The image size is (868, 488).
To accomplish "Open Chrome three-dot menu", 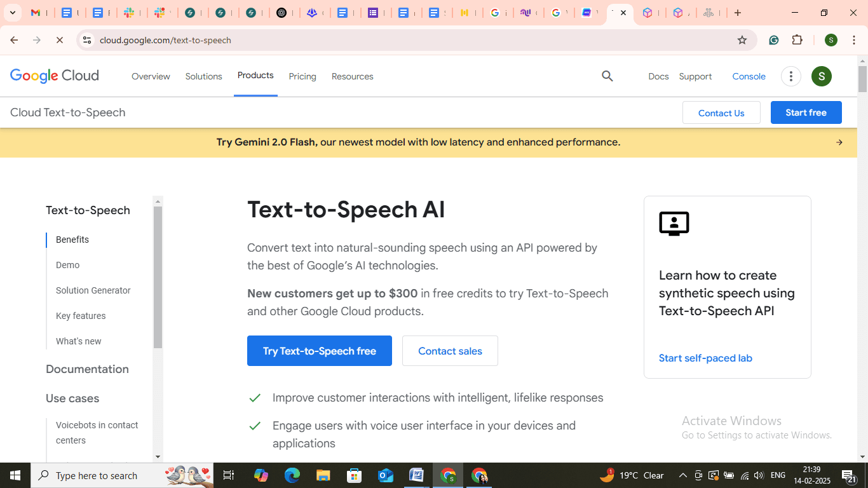I will click(x=854, y=40).
